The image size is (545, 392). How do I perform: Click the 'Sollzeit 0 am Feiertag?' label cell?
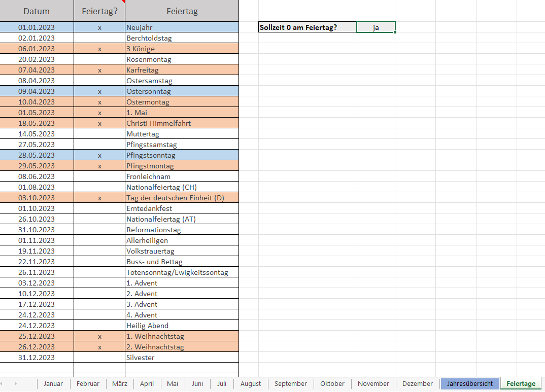click(307, 27)
